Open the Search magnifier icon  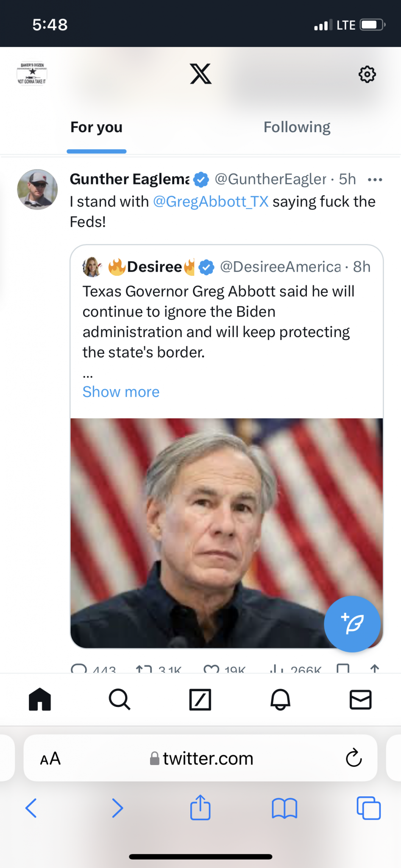pos(120,699)
